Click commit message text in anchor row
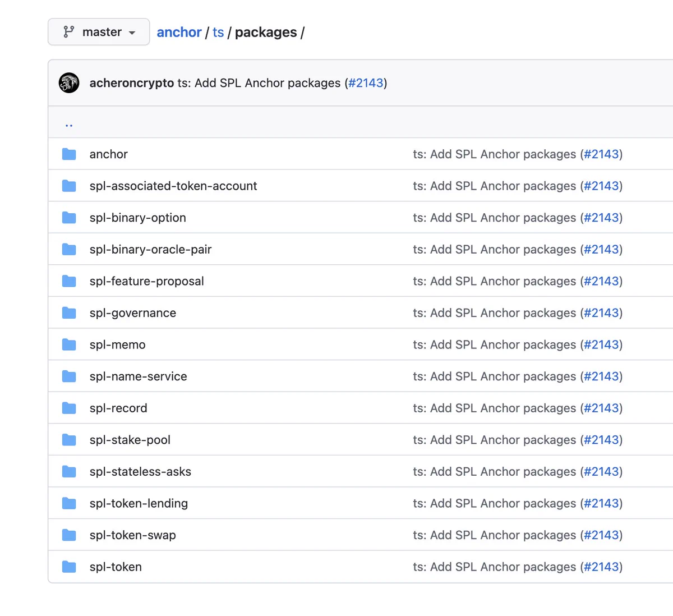 point(495,154)
